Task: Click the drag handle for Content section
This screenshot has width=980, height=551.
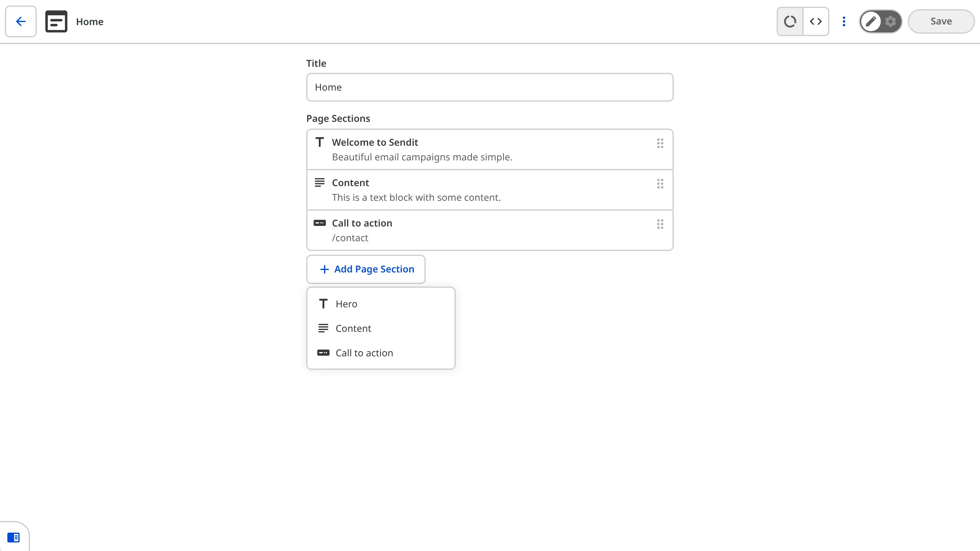Action: point(660,184)
